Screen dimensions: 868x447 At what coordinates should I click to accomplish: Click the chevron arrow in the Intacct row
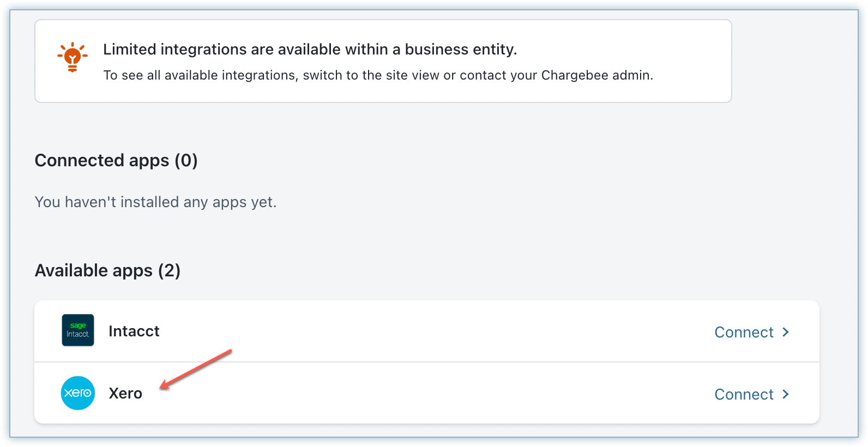point(786,332)
